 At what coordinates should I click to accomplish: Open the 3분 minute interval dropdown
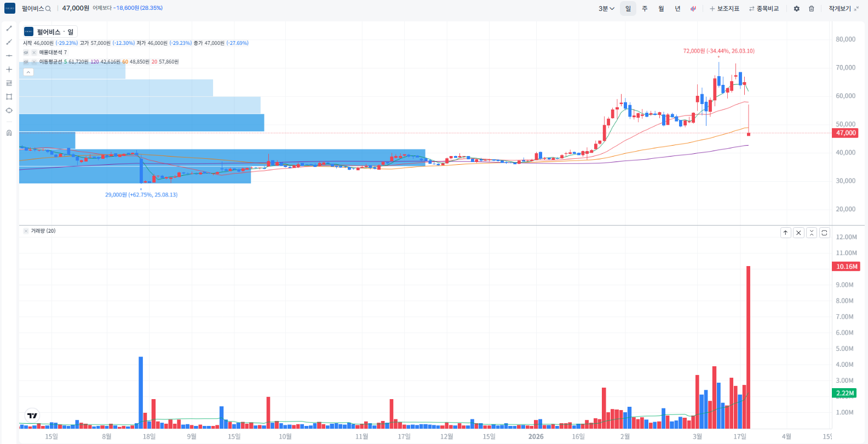(x=606, y=9)
